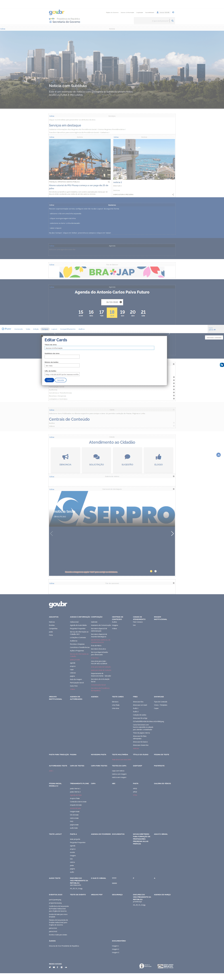Click the move handle on Galeria de vídeos tile
224x980 pixels.
tap(173, 476)
